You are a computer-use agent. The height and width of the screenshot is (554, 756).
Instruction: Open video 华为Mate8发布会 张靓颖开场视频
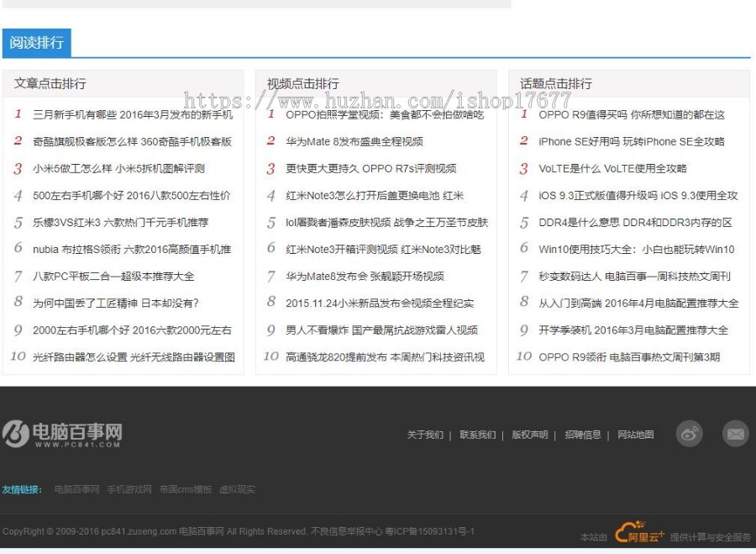(x=365, y=277)
